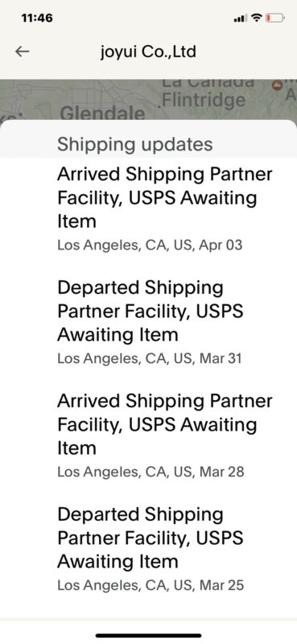Viewport: 297px width, 644px height.
Task: Tap the battery icon in status bar
Action: [x=274, y=18]
